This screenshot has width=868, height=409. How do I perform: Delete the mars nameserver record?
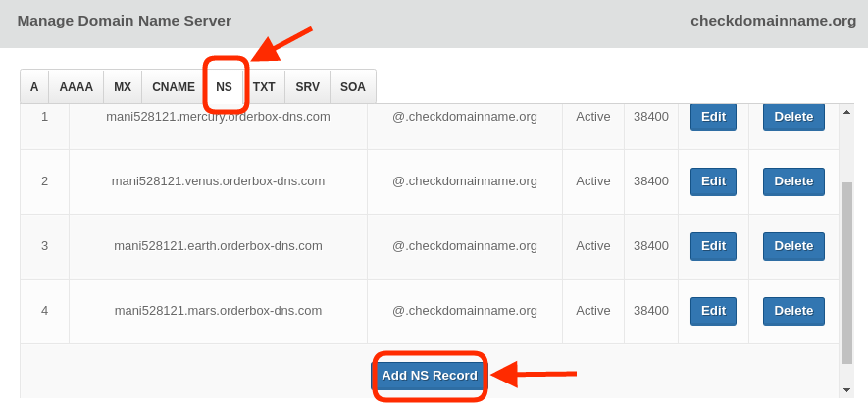pyautogui.click(x=793, y=311)
